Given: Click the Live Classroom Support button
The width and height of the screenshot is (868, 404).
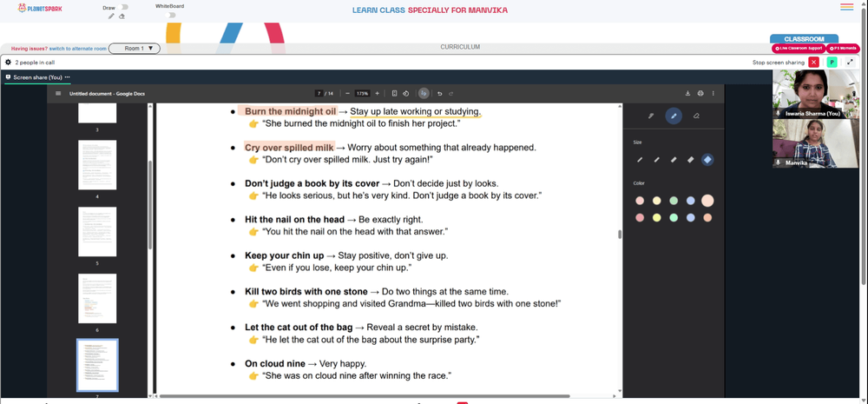Looking at the screenshot, I should click(799, 49).
